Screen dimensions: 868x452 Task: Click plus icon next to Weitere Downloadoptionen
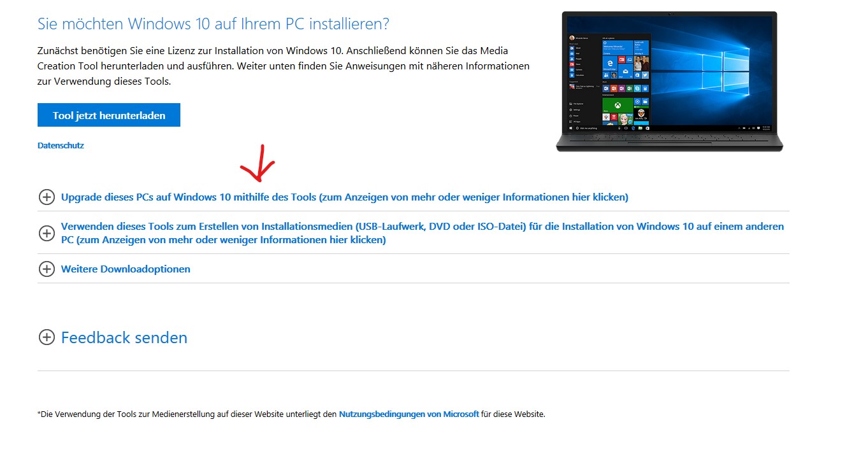tap(47, 269)
